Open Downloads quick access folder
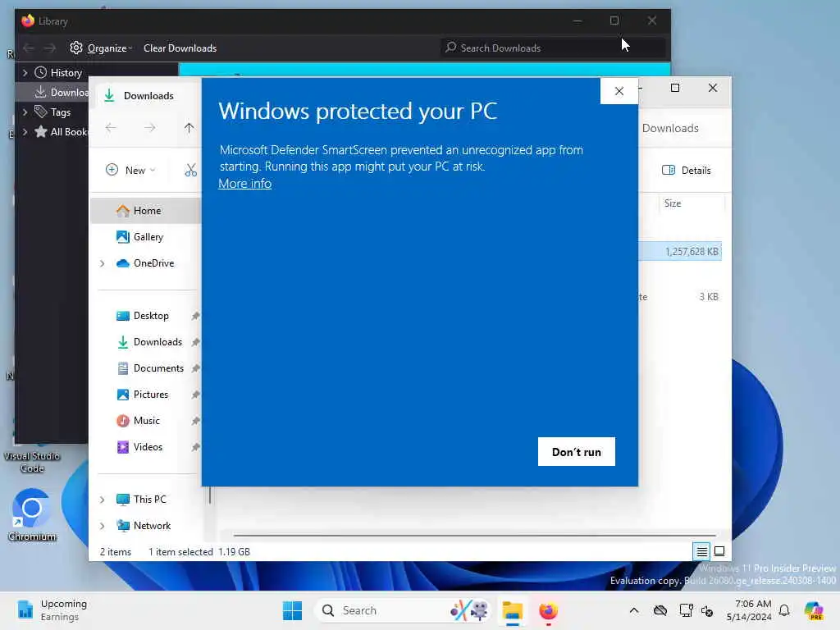This screenshot has height=630, width=840. [150, 342]
